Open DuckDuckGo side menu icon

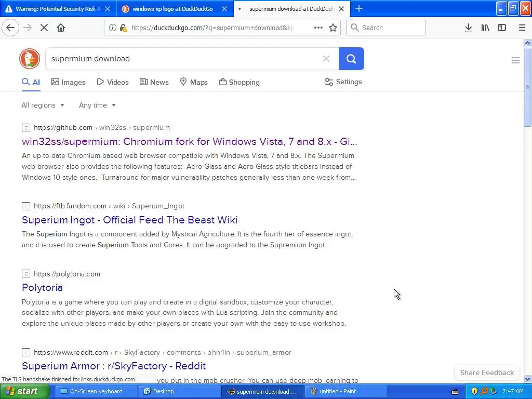click(515, 60)
